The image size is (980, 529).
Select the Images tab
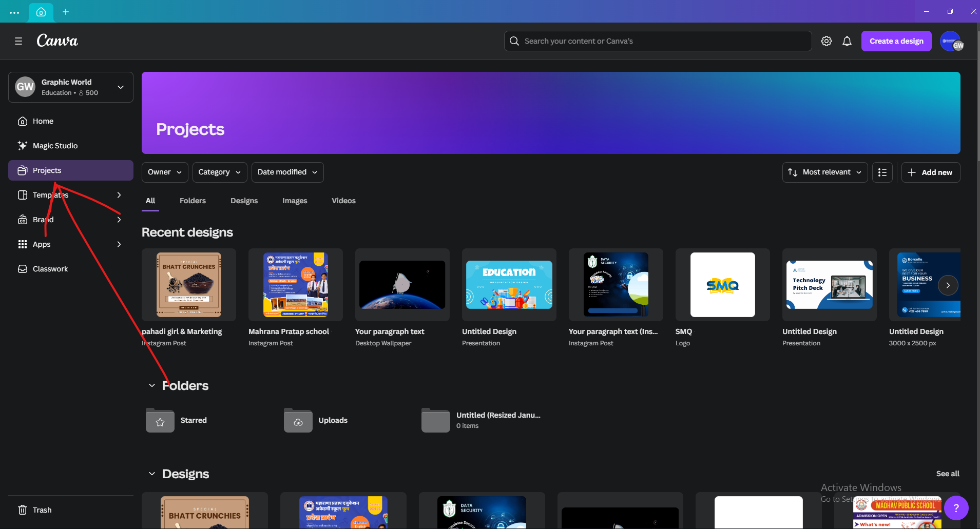pos(295,201)
